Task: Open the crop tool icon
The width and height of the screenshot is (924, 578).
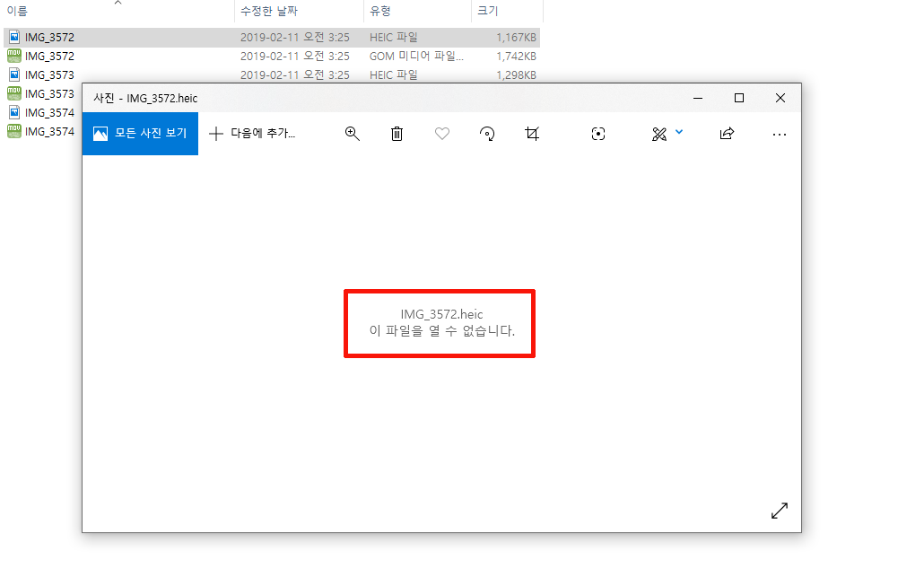Action: pyautogui.click(x=532, y=134)
